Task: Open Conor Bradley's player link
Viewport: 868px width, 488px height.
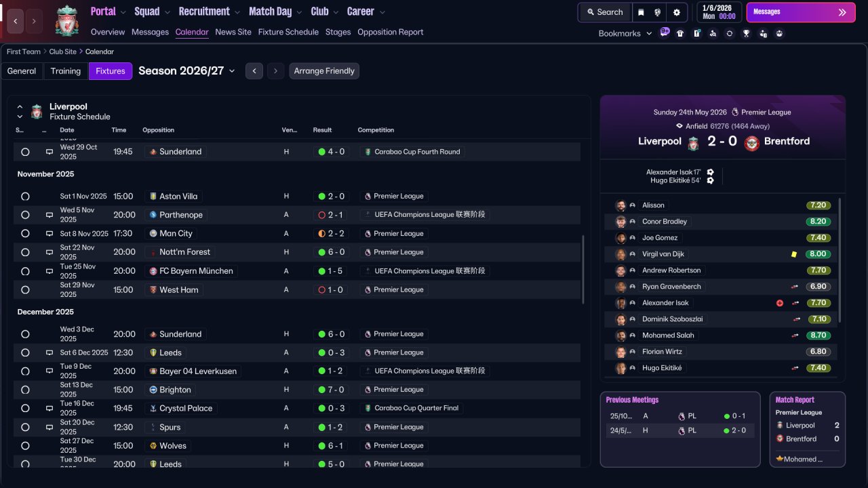Action: click(665, 222)
